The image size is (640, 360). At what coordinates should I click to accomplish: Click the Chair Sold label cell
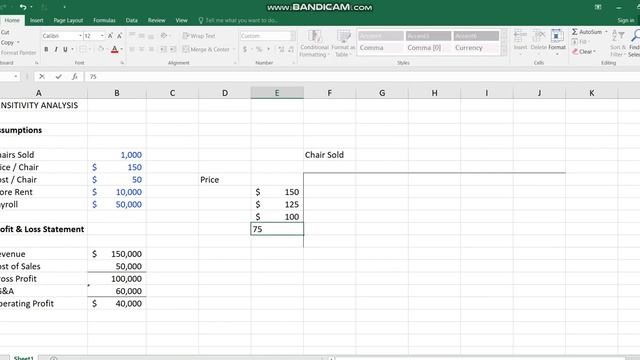(x=329, y=155)
